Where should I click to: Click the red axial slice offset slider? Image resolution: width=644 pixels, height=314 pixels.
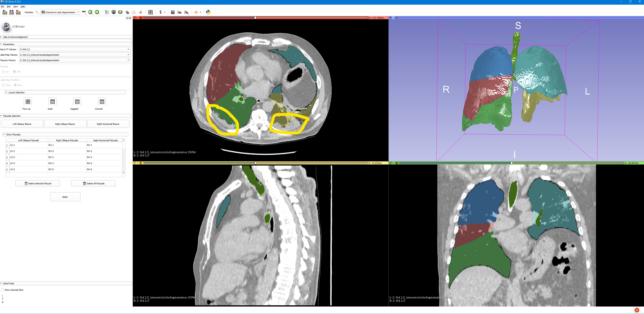click(x=255, y=18)
